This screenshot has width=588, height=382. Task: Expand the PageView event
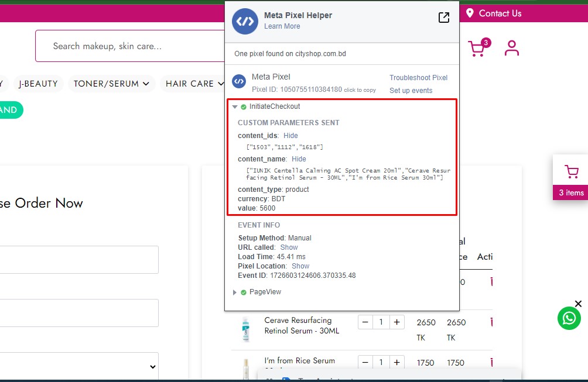[235, 292]
